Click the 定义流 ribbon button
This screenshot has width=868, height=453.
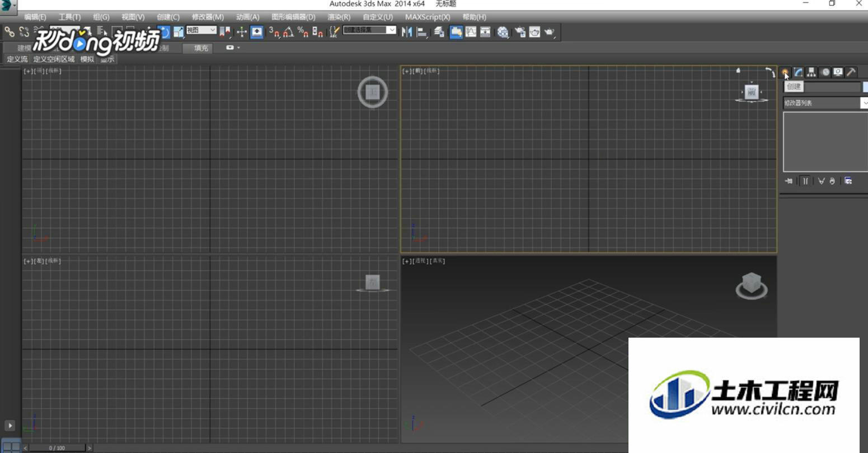tap(17, 59)
